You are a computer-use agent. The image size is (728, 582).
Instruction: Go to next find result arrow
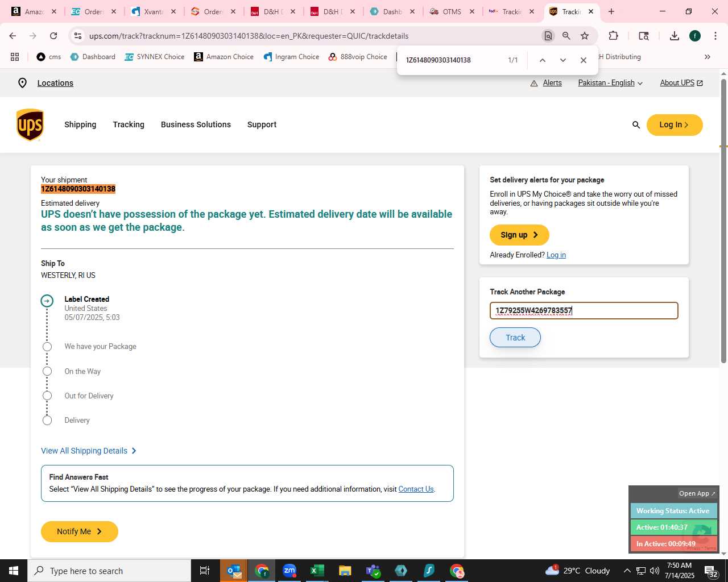coord(563,60)
